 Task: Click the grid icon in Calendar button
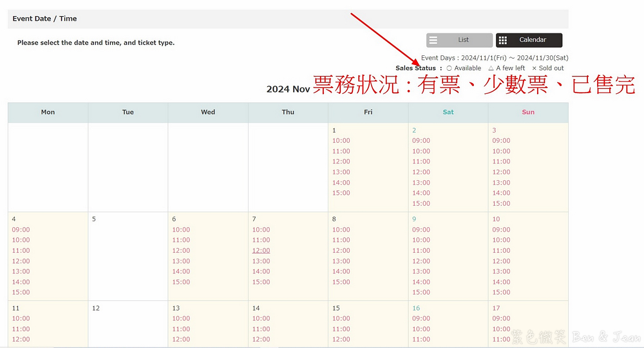coord(503,40)
